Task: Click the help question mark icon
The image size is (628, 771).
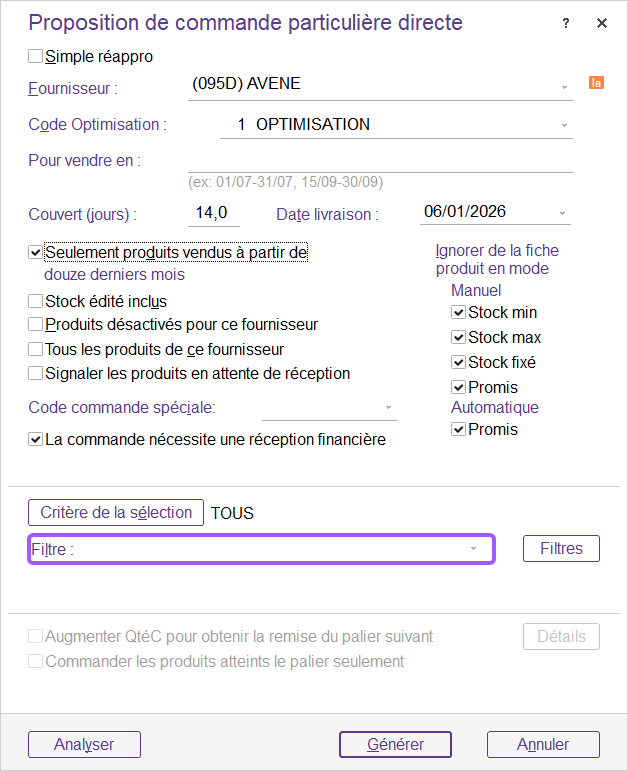Action: (567, 23)
